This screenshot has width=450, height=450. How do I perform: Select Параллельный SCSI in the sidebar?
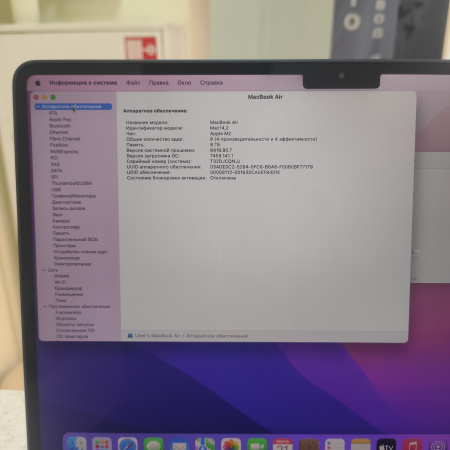point(75,239)
